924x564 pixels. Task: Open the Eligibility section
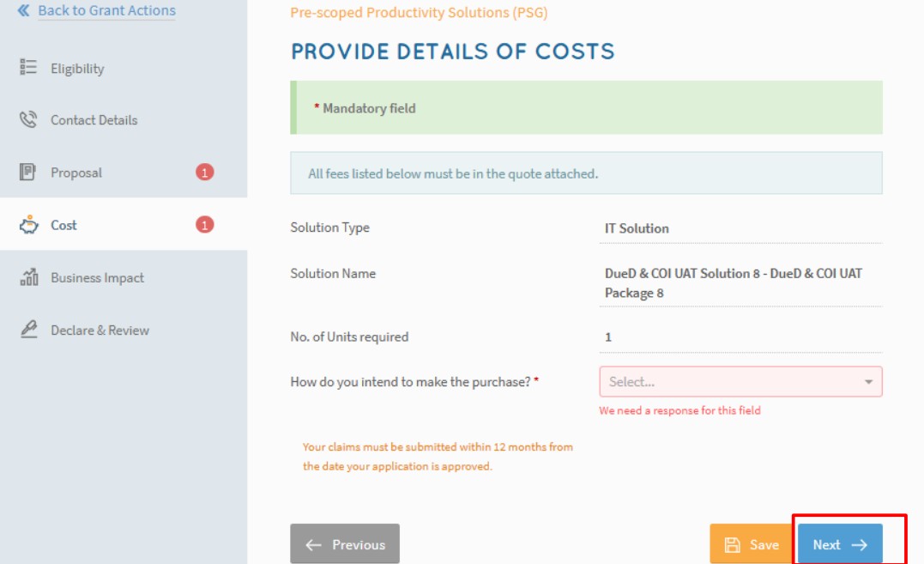(x=77, y=69)
